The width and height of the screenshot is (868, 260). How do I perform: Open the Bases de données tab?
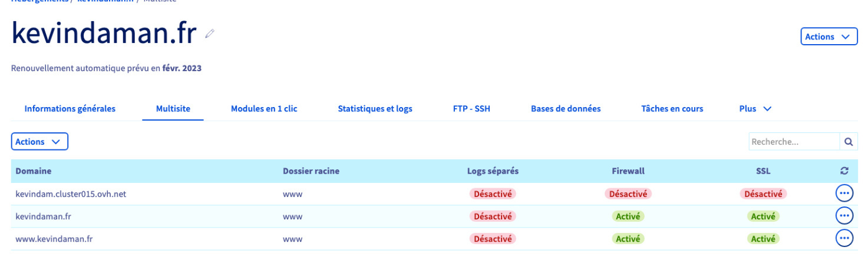coord(566,109)
